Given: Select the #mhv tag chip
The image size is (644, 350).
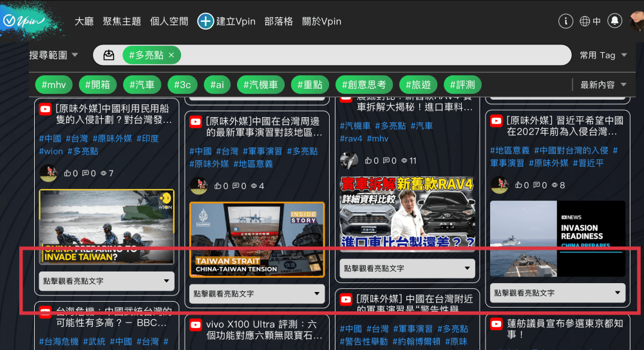Looking at the screenshot, I should pyautogui.click(x=54, y=85).
